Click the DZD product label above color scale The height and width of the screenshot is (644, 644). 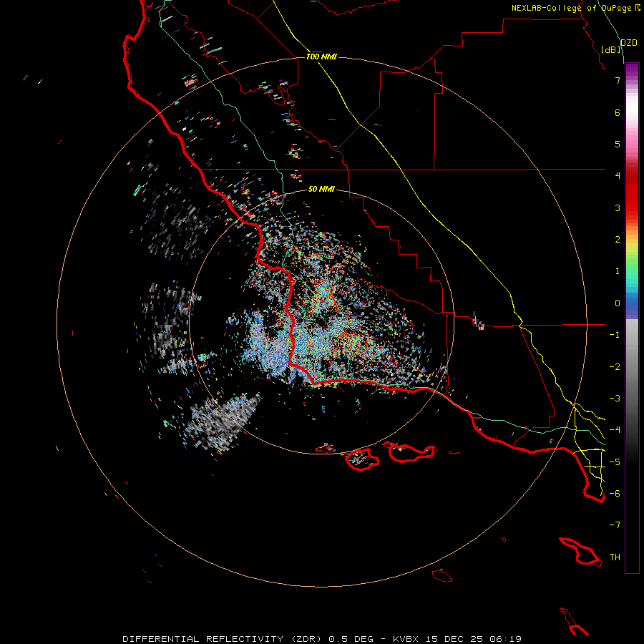click(629, 43)
